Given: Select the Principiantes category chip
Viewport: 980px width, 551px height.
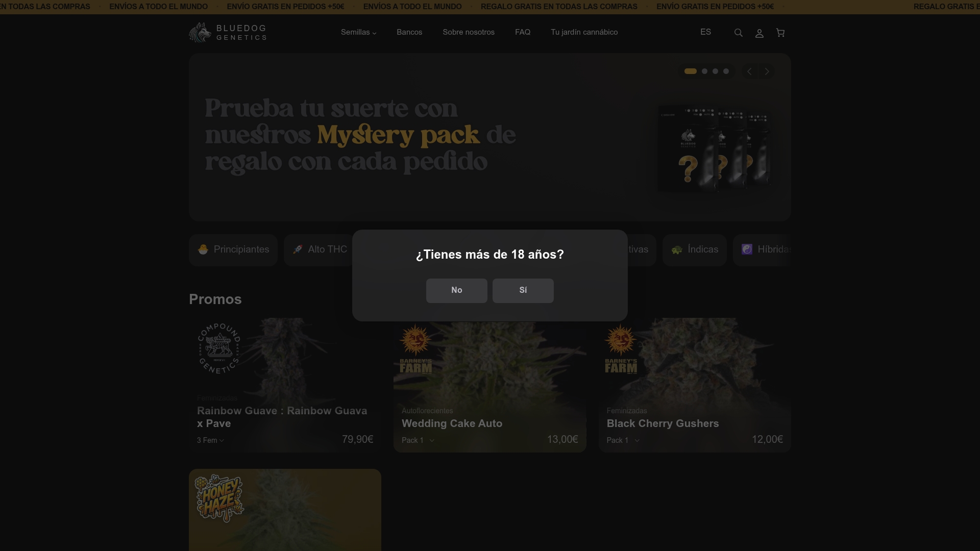Looking at the screenshot, I should pos(233,250).
